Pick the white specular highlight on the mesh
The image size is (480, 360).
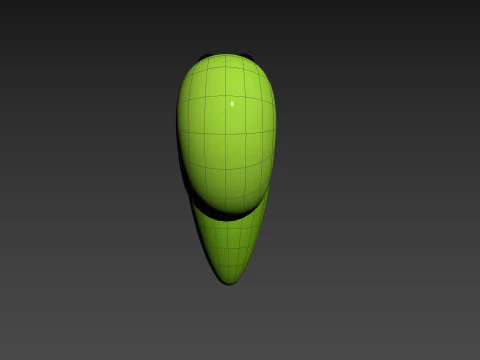point(232,104)
